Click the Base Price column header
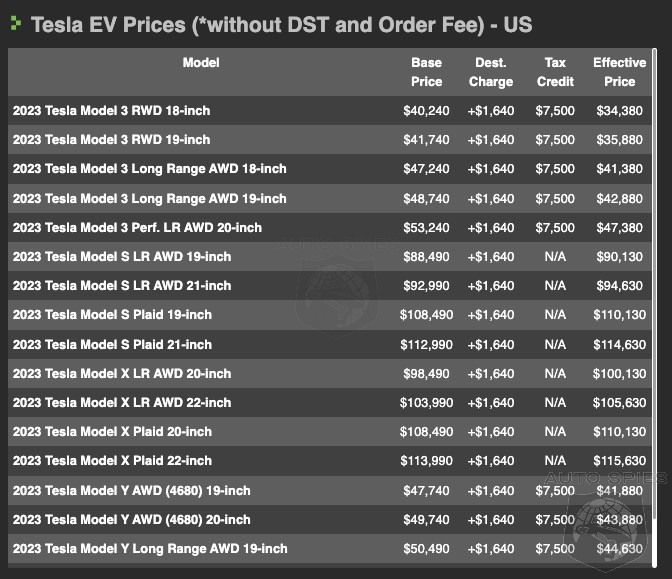The width and height of the screenshot is (672, 579). pos(426,72)
